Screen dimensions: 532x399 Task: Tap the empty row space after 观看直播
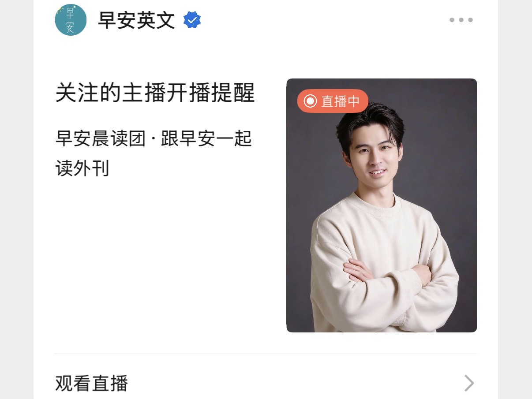tap(296, 383)
